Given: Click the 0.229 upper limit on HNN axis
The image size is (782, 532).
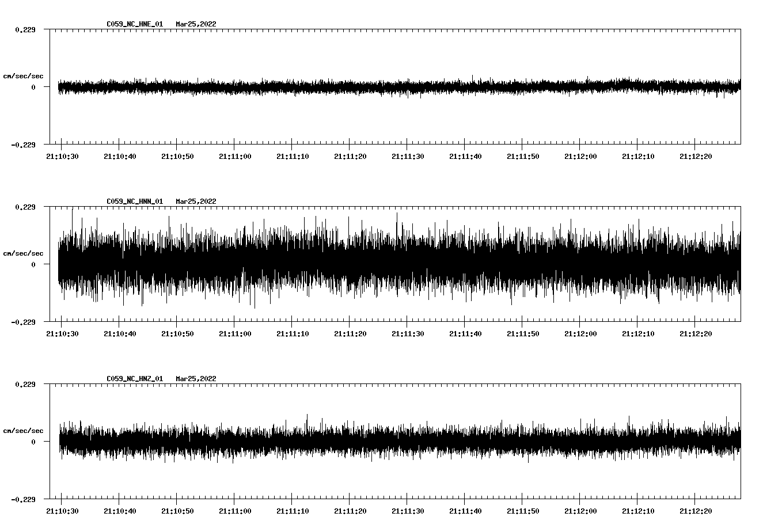Looking at the screenshot, I should (25, 207).
